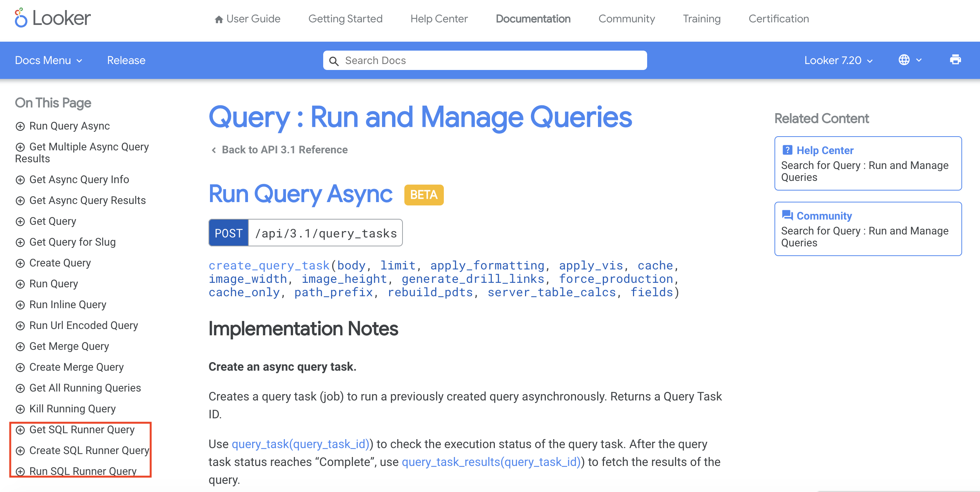Click the back chevron before API Reference
980x492 pixels.
tap(214, 150)
